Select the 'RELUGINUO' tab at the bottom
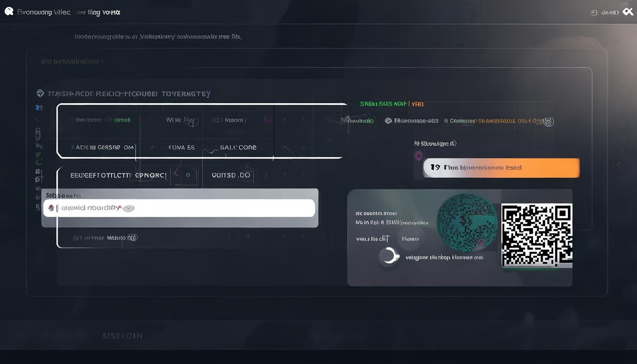 pos(344,336)
